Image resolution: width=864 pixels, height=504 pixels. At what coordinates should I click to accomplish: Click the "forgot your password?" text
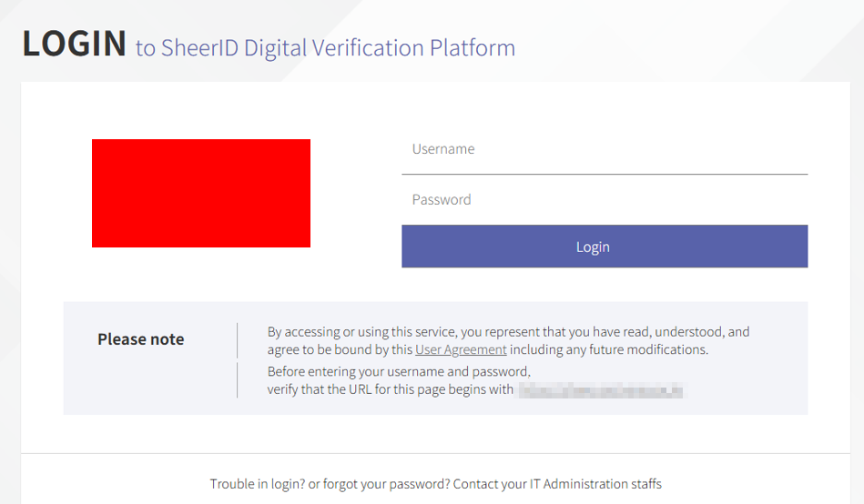tap(379, 484)
